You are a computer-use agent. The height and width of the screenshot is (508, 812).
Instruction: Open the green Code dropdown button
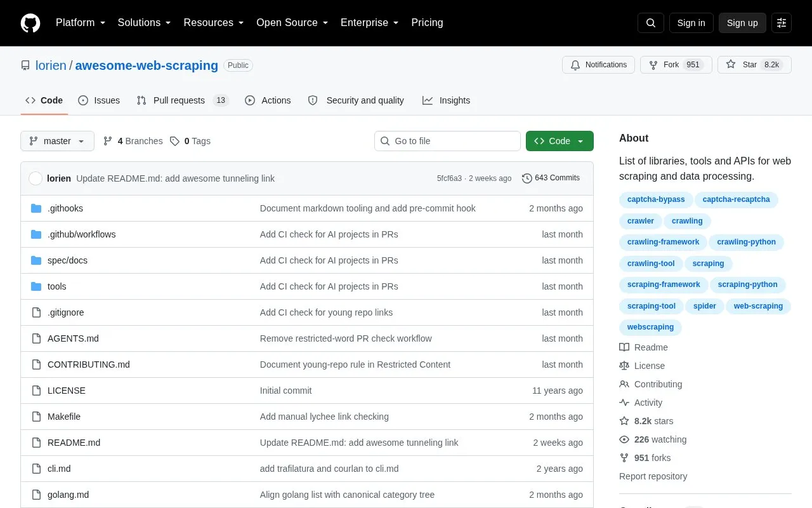(560, 141)
